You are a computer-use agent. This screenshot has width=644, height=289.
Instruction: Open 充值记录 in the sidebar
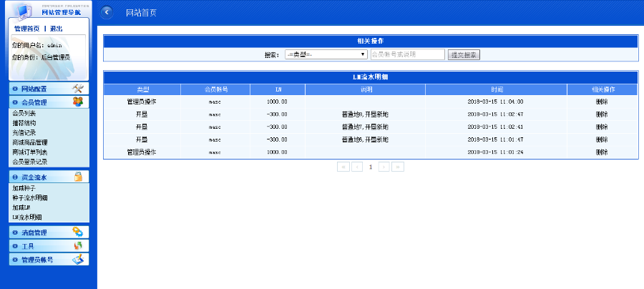(24, 132)
